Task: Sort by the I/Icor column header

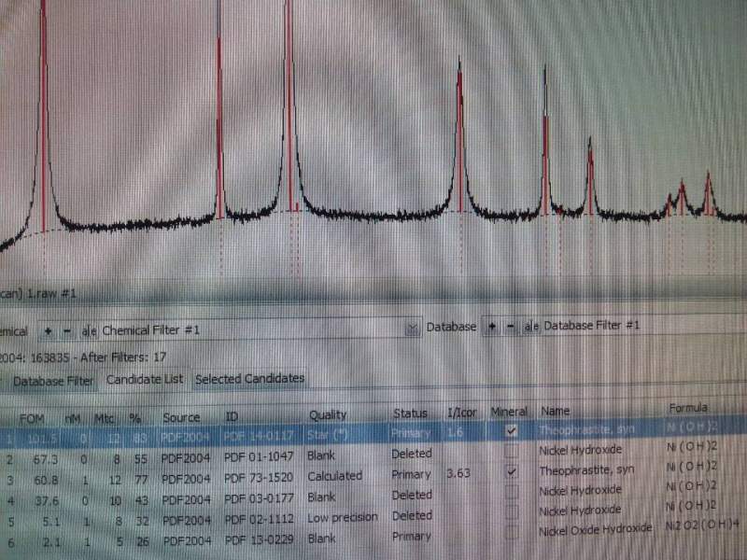Action: pyautogui.click(x=461, y=413)
